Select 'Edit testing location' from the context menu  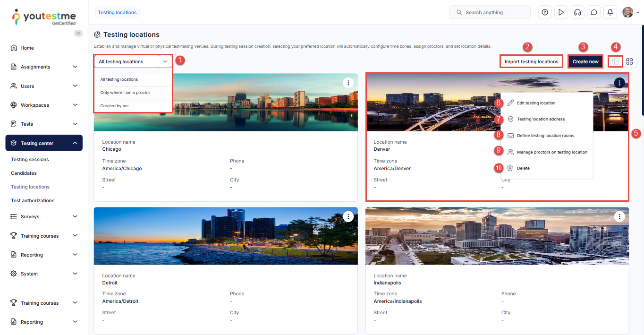coord(547,103)
